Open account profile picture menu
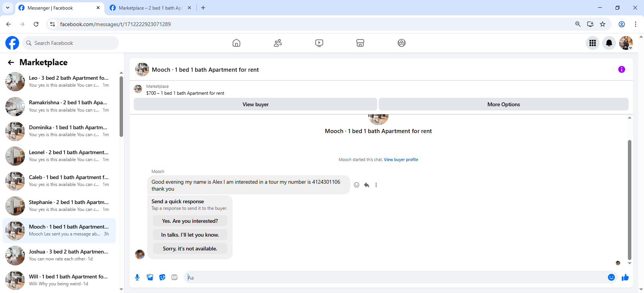Image resolution: width=644 pixels, height=293 pixels. point(626,43)
